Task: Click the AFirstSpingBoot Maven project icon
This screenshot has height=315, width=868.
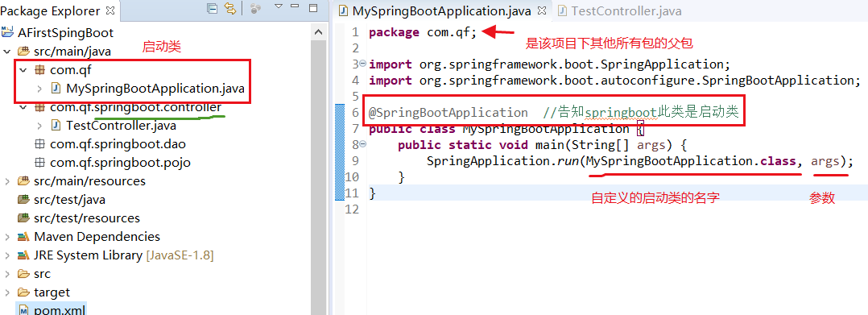Action: point(8,33)
